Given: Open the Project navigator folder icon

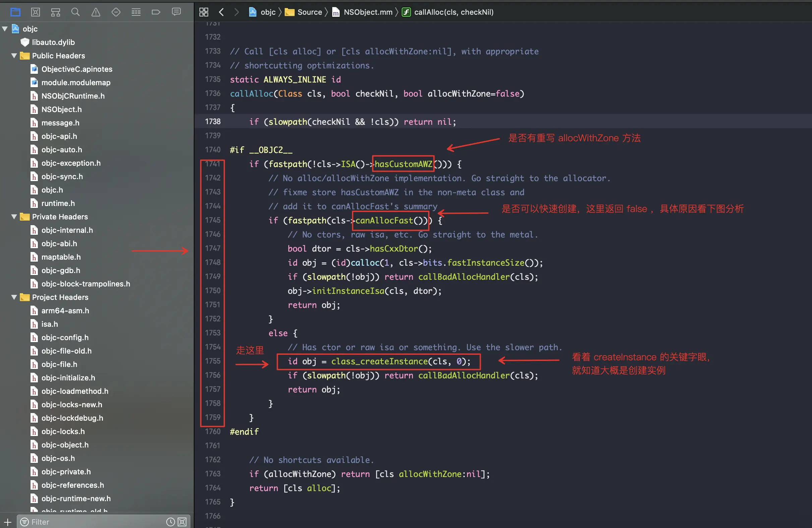Looking at the screenshot, I should (15, 12).
